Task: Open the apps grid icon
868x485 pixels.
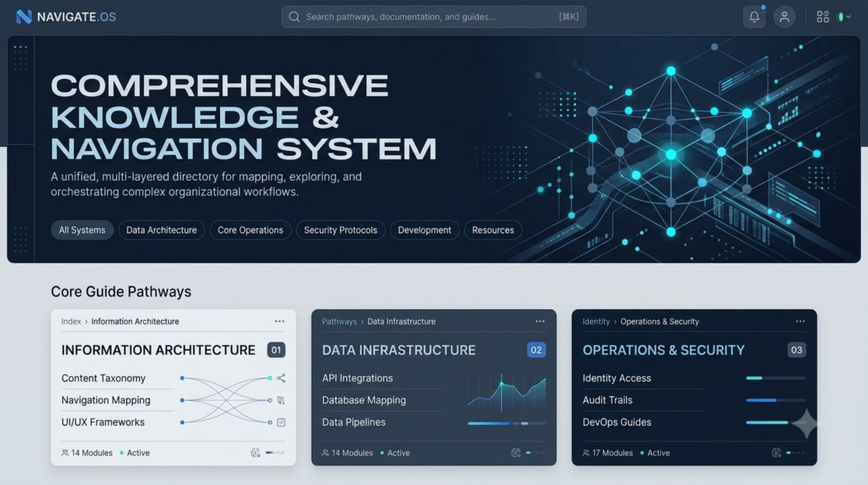Action: tap(823, 17)
